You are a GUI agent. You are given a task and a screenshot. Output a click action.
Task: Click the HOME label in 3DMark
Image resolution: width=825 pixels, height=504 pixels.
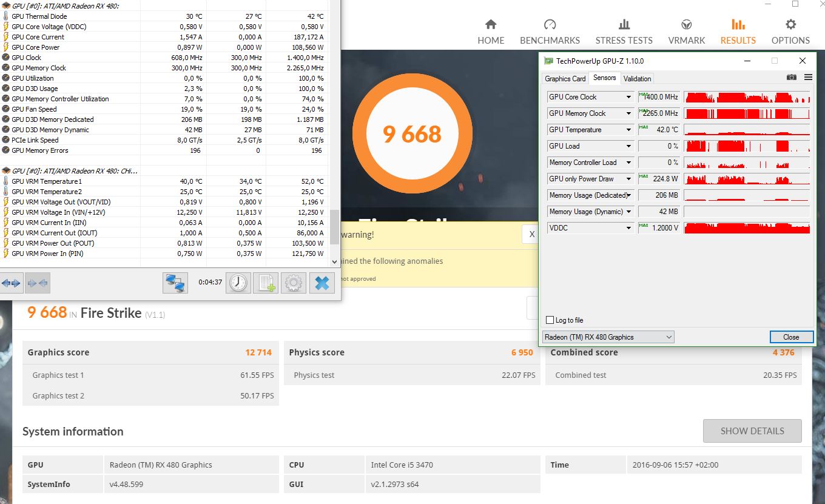tap(491, 41)
